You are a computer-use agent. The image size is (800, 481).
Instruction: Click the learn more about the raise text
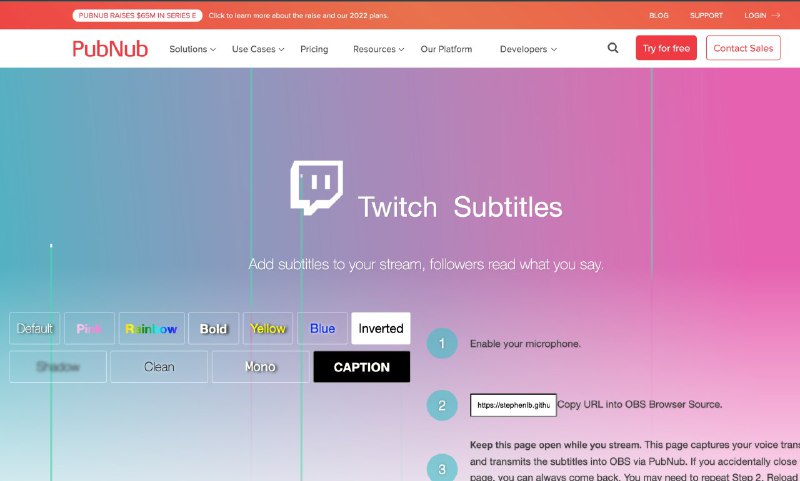298,15
